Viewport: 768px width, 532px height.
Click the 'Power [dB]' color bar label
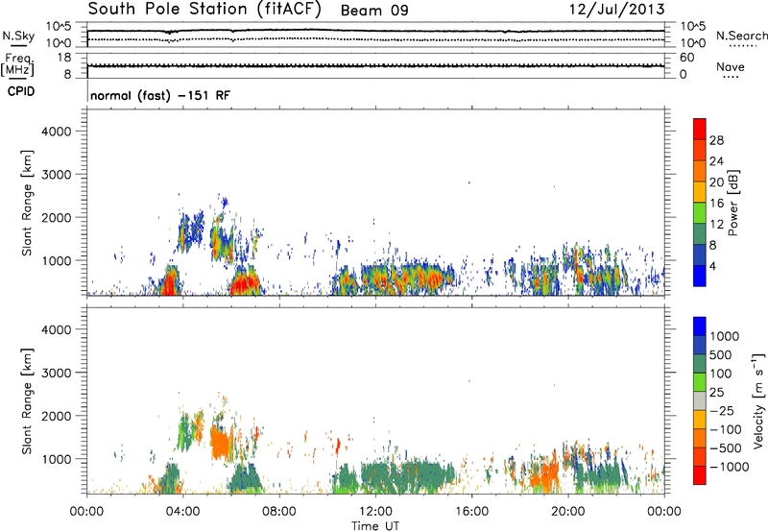click(x=733, y=203)
